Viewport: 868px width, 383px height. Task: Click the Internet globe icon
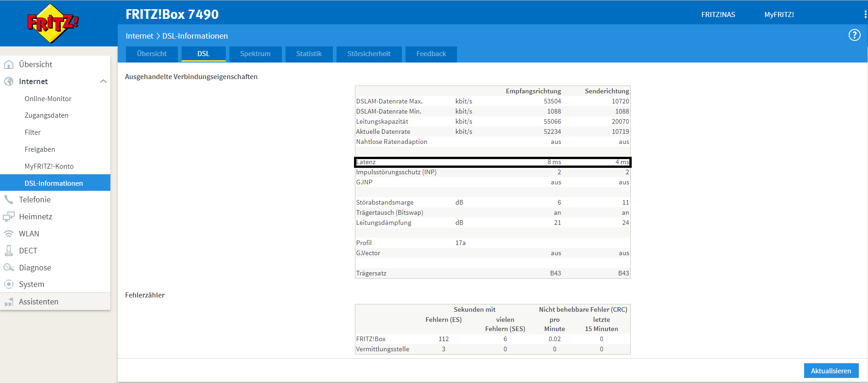click(x=9, y=81)
